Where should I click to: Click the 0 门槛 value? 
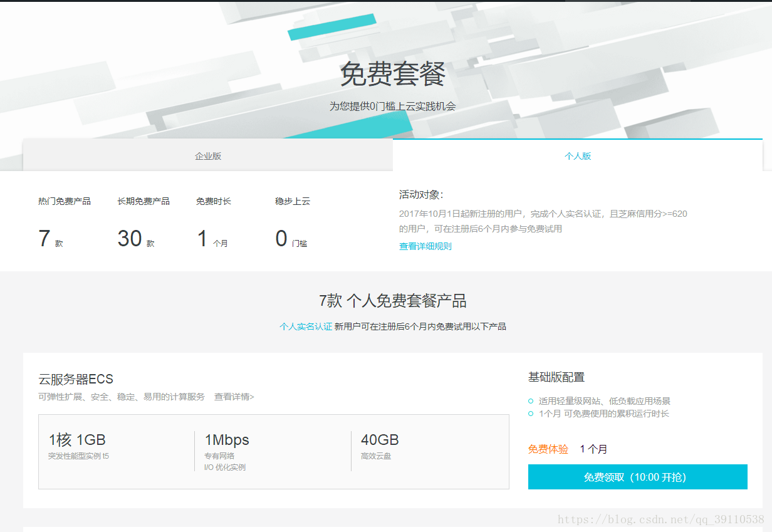point(291,239)
